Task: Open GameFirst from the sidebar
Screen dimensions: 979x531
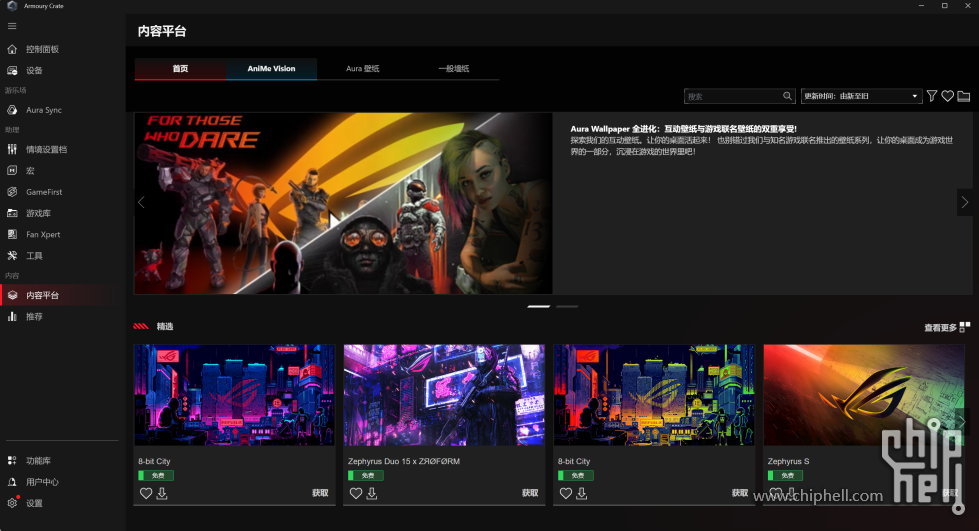Action: pos(44,192)
